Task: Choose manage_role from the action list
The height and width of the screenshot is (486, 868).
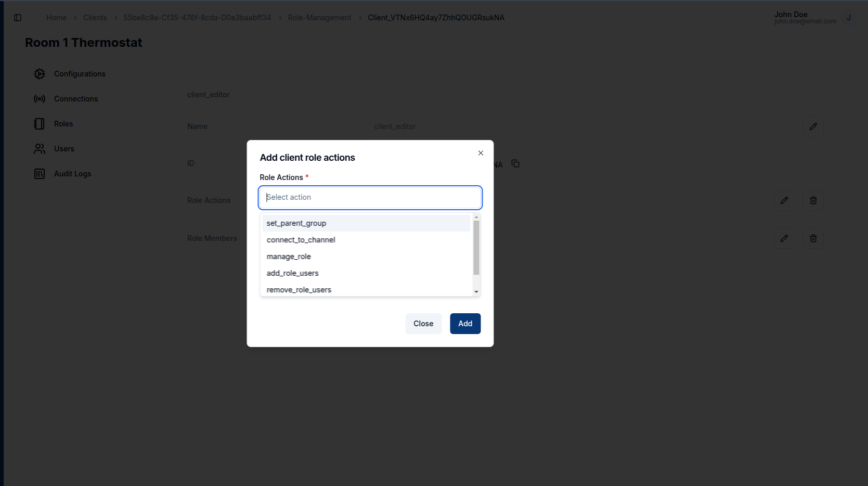Action: pos(367,257)
